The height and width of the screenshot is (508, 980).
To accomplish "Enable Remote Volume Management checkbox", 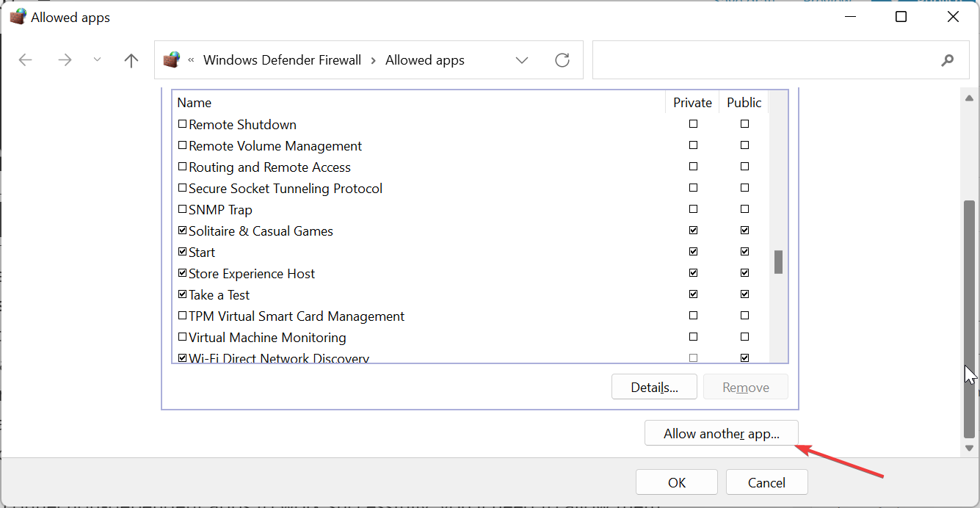I will click(183, 146).
